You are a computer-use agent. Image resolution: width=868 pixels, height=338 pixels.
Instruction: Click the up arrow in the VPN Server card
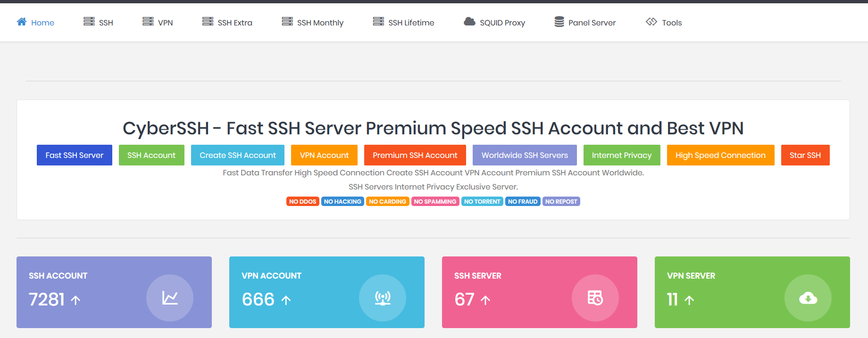tap(689, 300)
